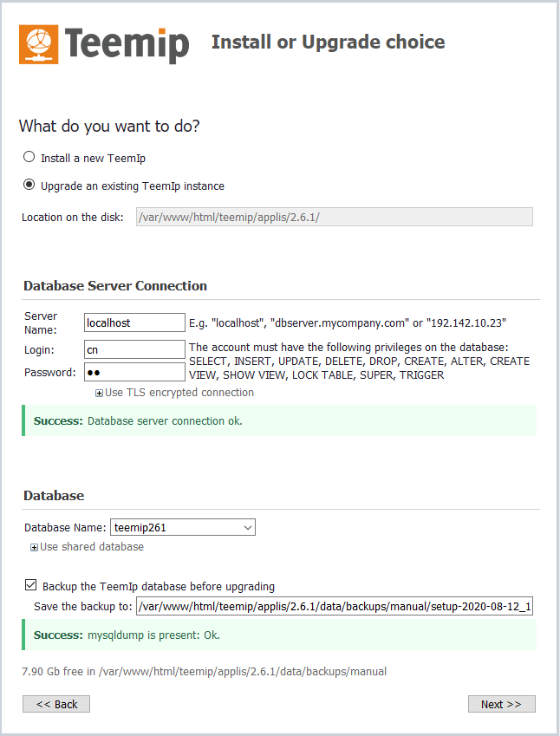Proceed with the Next >> button
Viewport: 560px width, 736px height.
[x=501, y=704]
